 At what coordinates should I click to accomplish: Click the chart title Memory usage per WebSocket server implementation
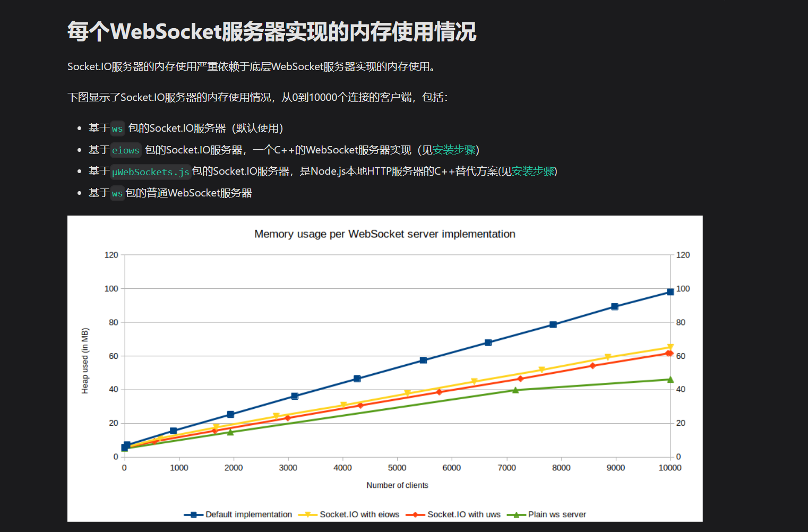click(385, 234)
